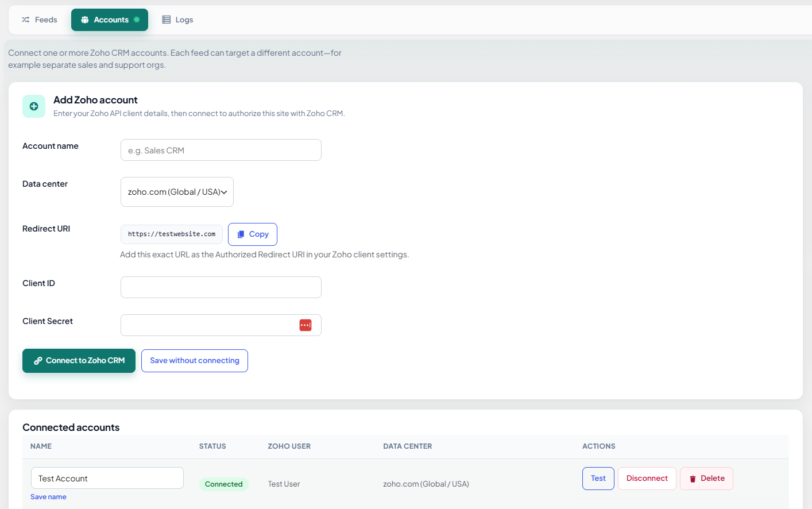812x509 pixels.
Task: Click the STATUS column header
Action: pyautogui.click(x=212, y=446)
